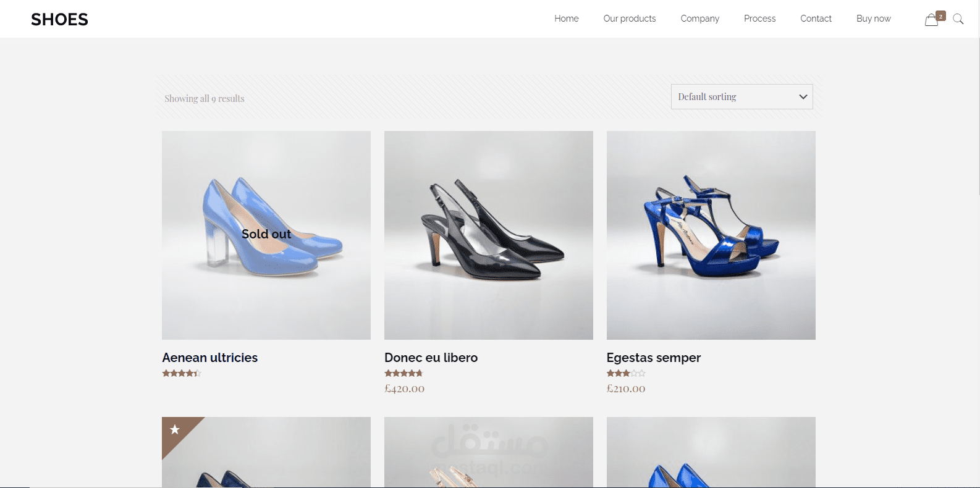The width and height of the screenshot is (980, 488).
Task: Click the featured star badge on product
Action: tap(175, 429)
